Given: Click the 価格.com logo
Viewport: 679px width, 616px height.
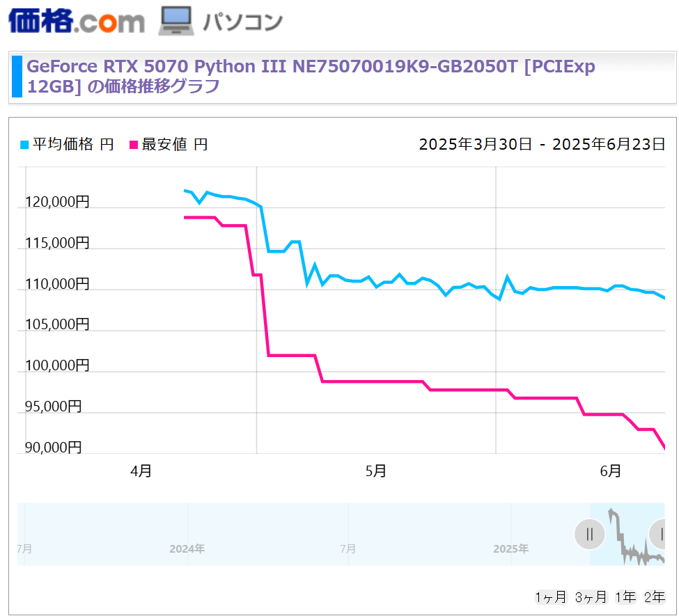Looking at the screenshot, I should (x=76, y=21).
